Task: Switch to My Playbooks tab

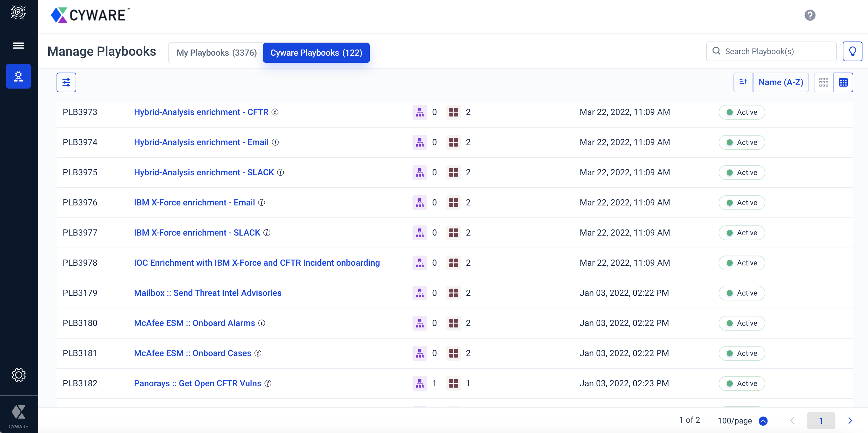Action: [216, 53]
